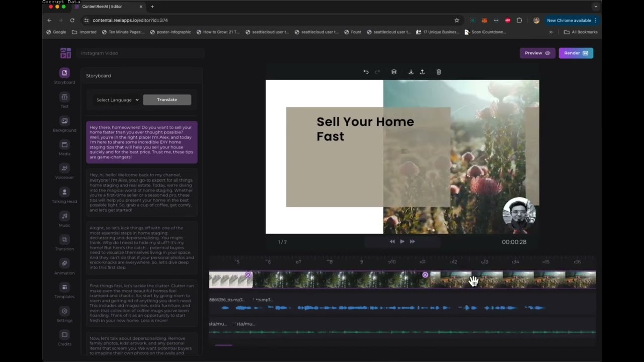Open the Credits panel
The image size is (644, 362).
64,338
